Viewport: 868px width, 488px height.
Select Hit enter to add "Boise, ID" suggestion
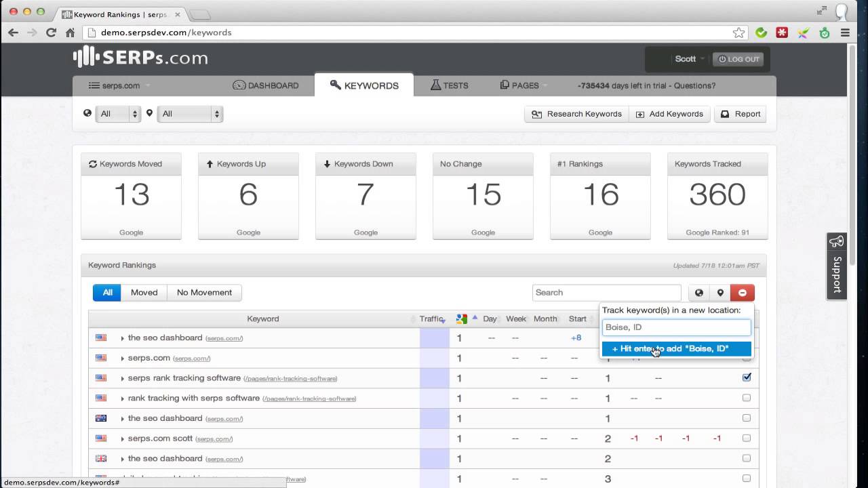pyautogui.click(x=677, y=348)
